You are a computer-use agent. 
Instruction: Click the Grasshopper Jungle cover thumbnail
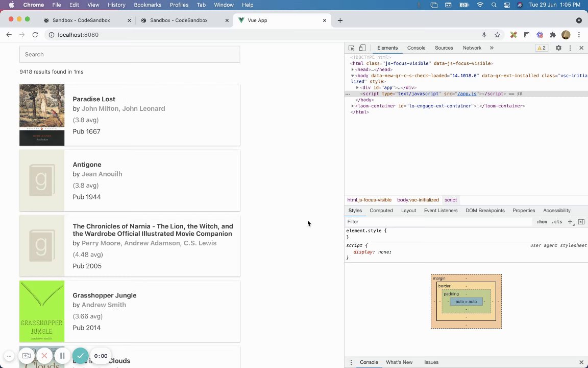42,311
